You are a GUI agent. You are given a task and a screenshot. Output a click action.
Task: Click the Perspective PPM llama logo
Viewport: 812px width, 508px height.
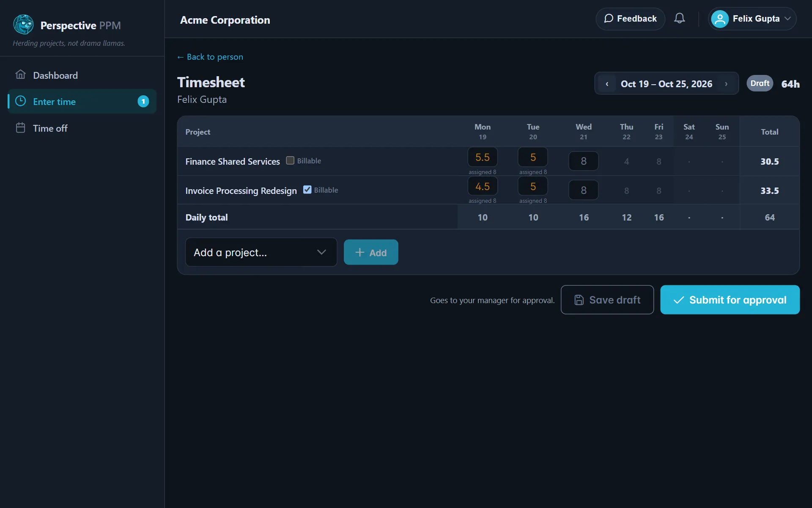click(x=23, y=25)
